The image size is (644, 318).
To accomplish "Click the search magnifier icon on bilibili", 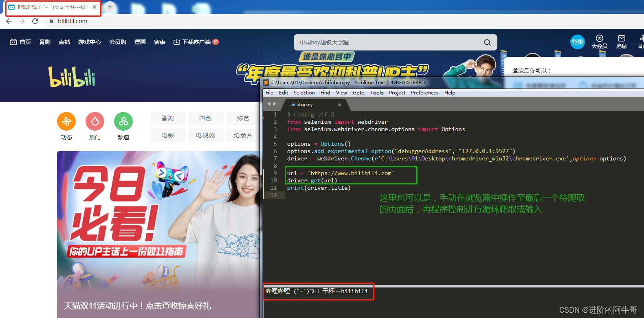I will click(487, 42).
